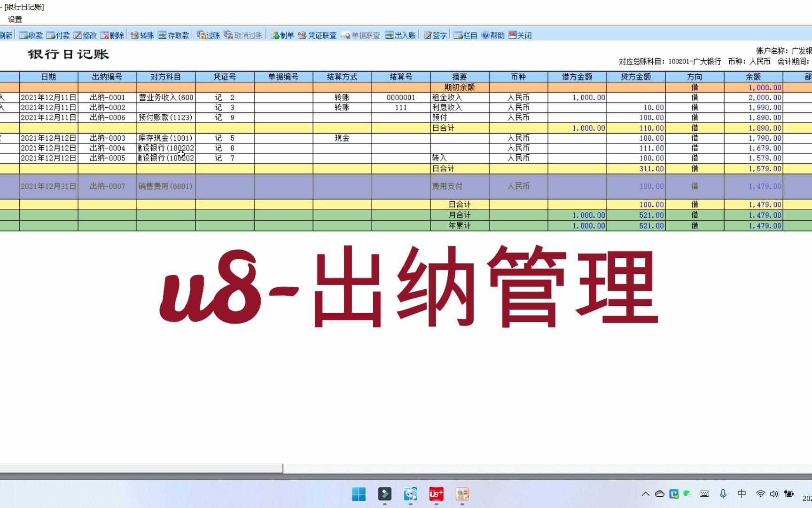Screen dimensions: 812x508
Task: Click credit amount 111.00 cell
Action: (x=636, y=148)
